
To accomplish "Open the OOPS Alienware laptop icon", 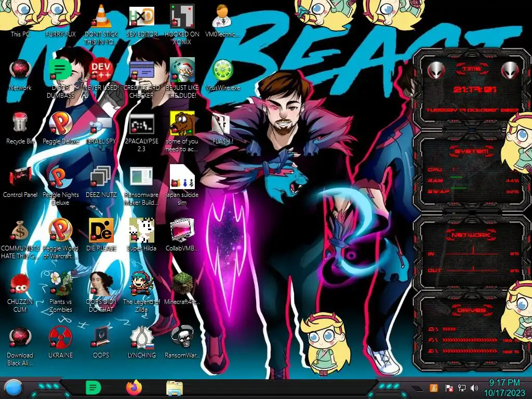I will pyautogui.click(x=101, y=342).
